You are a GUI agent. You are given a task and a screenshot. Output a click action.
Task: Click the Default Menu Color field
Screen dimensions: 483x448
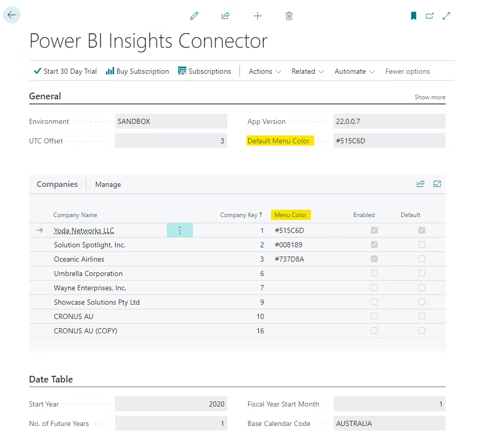click(389, 141)
